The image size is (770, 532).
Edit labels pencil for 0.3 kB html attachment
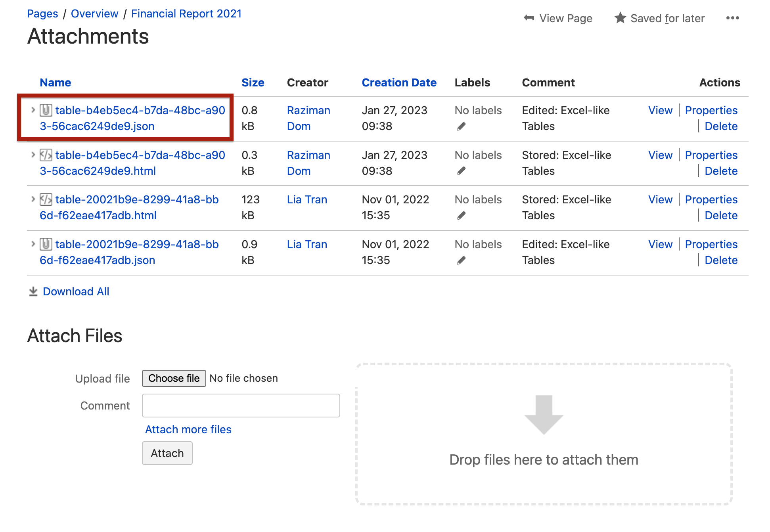tap(461, 171)
